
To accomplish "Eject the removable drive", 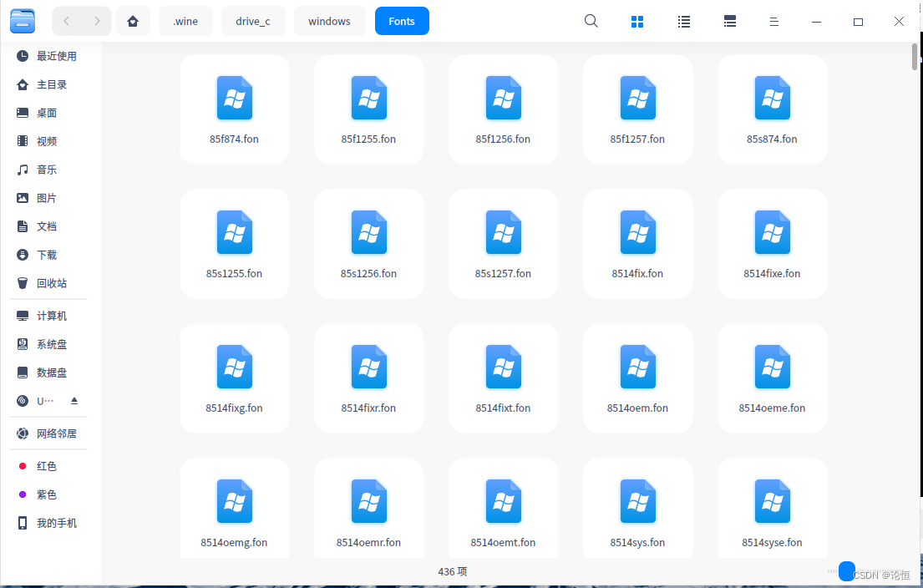I will 74,400.
